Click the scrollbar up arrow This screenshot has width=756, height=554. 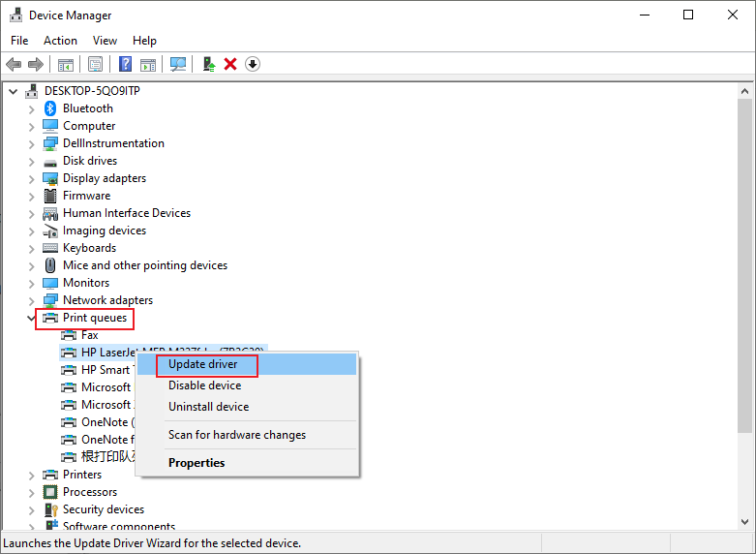(744, 91)
